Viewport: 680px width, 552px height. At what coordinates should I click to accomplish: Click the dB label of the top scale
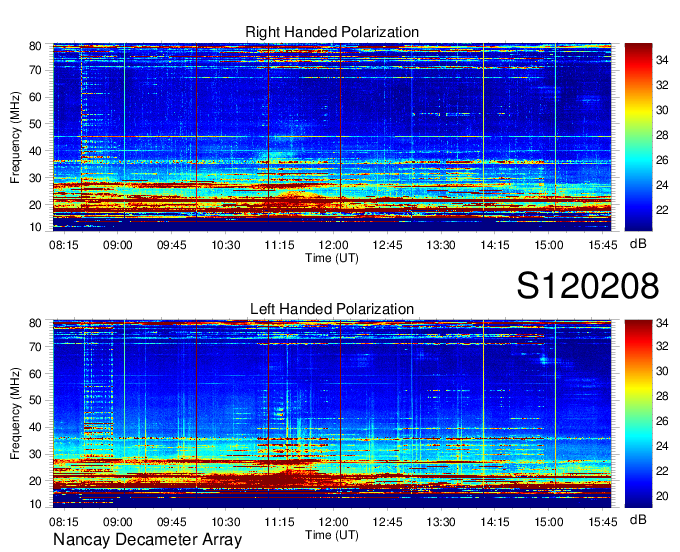[x=638, y=244]
